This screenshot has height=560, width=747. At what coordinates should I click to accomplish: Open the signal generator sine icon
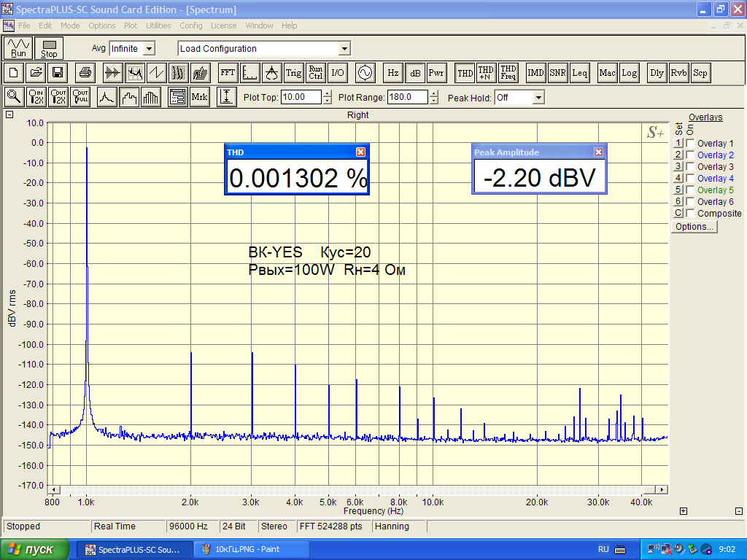click(x=365, y=73)
